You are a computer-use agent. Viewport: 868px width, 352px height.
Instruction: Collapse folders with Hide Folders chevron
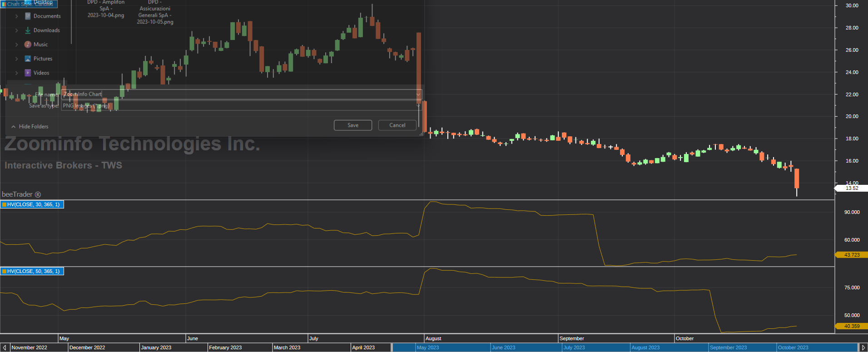click(14, 127)
